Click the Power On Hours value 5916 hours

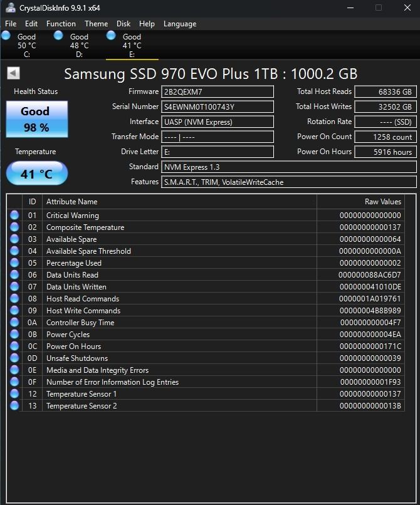coord(385,152)
